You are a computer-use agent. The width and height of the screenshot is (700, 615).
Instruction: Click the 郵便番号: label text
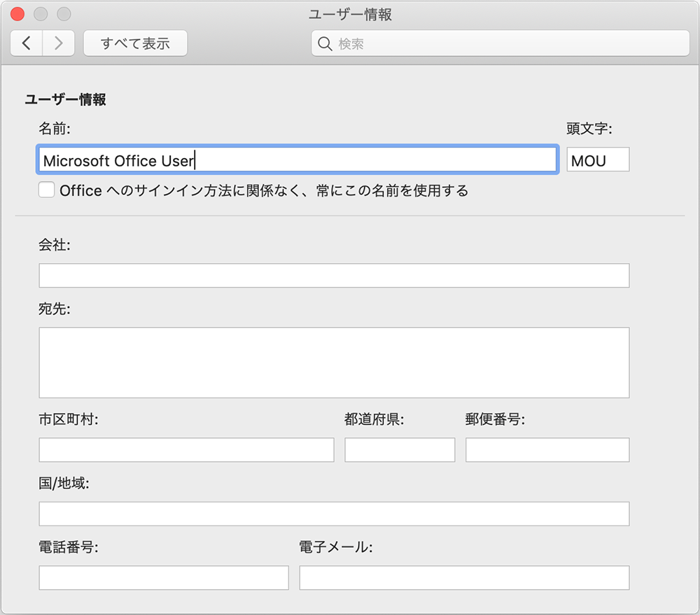point(495,419)
